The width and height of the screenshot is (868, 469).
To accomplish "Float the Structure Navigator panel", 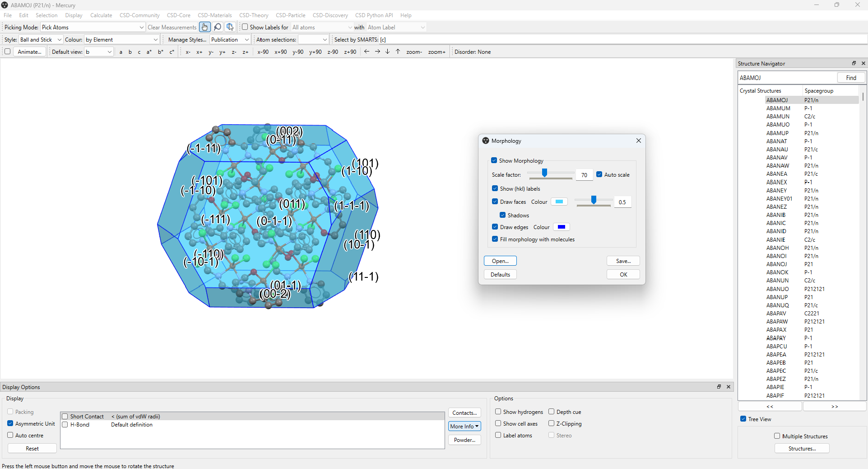I will pos(854,63).
